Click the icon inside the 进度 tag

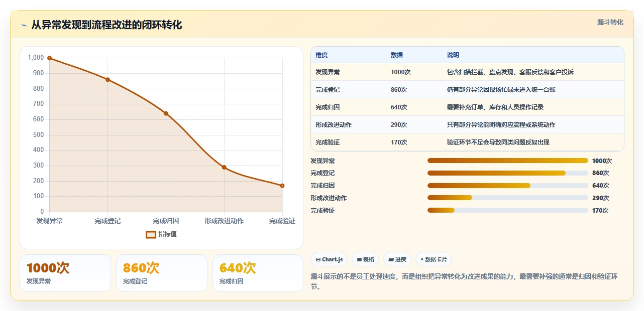391,260
